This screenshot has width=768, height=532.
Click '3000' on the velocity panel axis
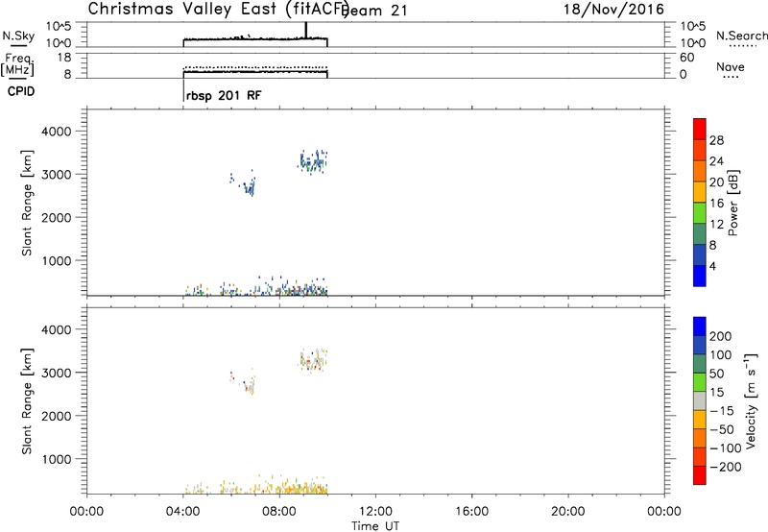click(x=56, y=373)
